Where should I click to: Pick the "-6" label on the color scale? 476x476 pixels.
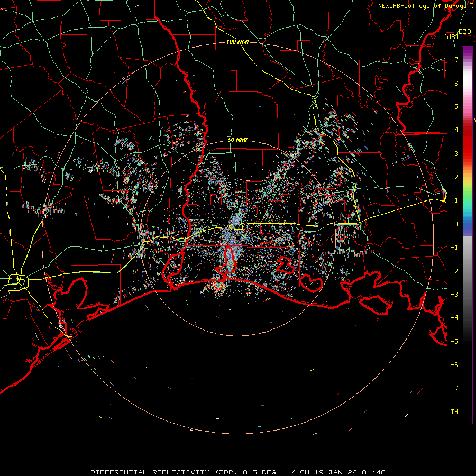[x=454, y=365]
